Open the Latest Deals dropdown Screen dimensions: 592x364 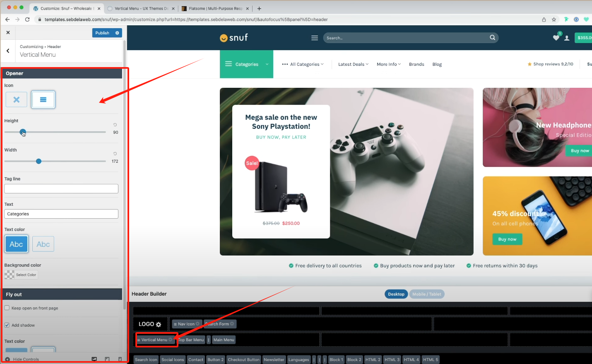click(x=353, y=64)
